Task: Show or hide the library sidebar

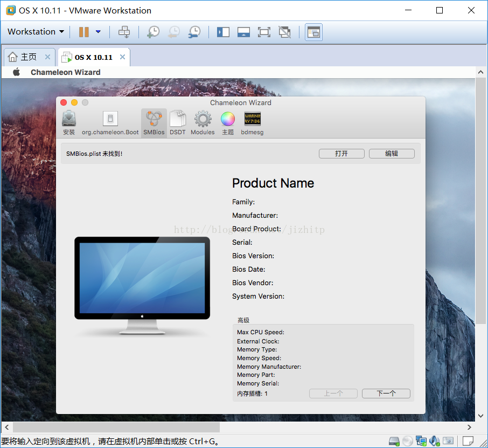Action: (x=223, y=32)
